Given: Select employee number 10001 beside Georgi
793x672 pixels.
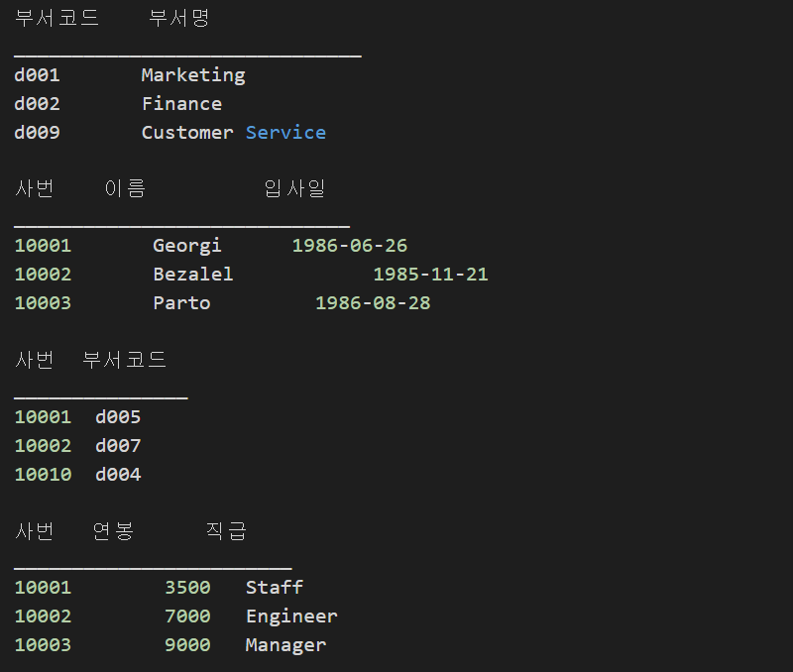Looking at the screenshot, I should (x=43, y=246).
